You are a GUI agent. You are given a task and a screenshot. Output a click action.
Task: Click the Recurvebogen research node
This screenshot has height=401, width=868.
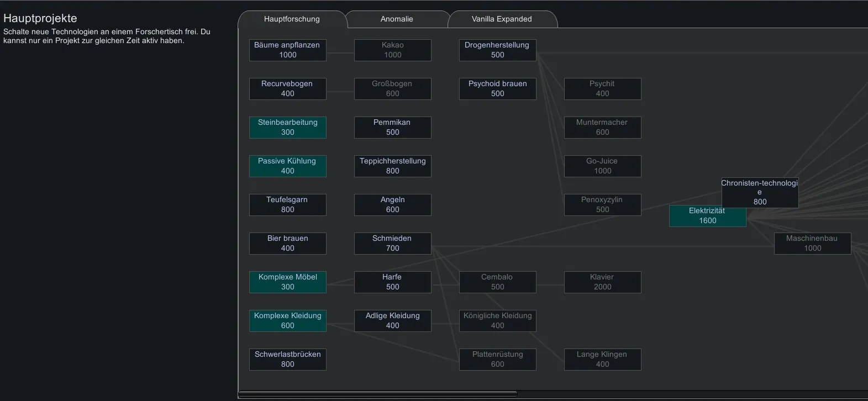[287, 88]
